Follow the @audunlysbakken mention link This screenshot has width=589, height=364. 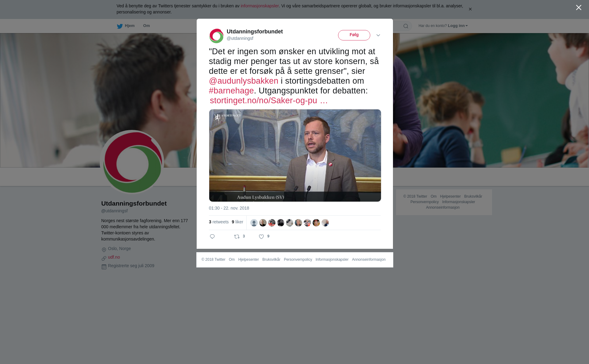click(244, 81)
